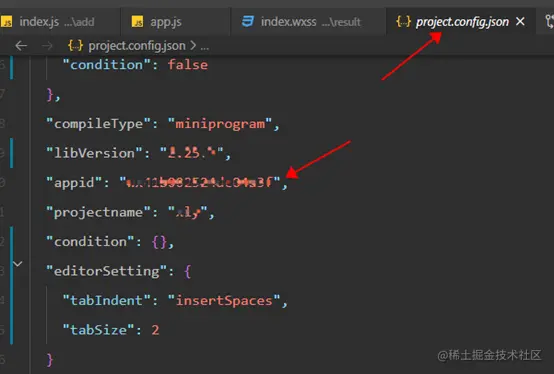Image resolution: width=554 pixels, height=374 pixels.
Task: Click the false value of condition
Action: [188, 65]
